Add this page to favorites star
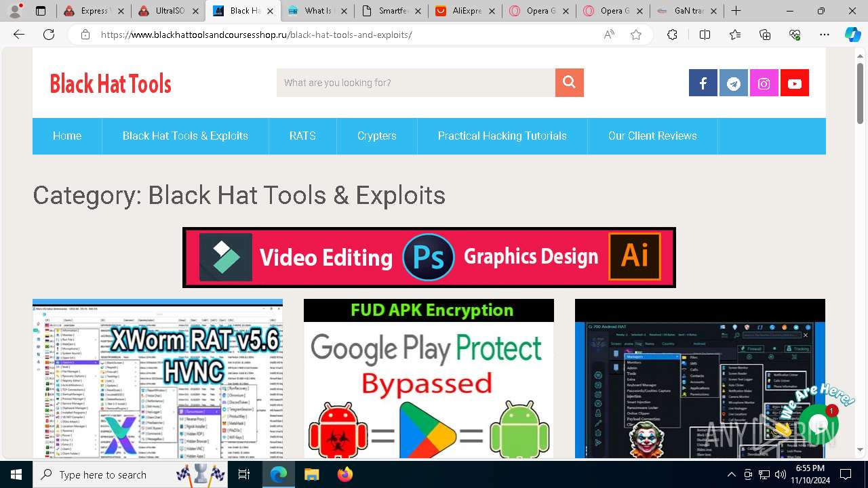The height and width of the screenshot is (488, 868). 636,35
